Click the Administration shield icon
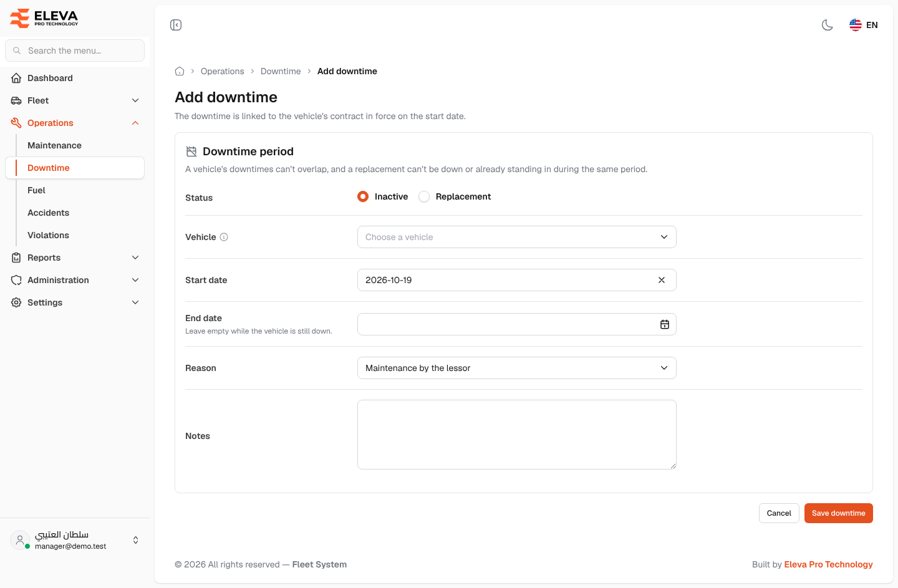 coord(16,280)
